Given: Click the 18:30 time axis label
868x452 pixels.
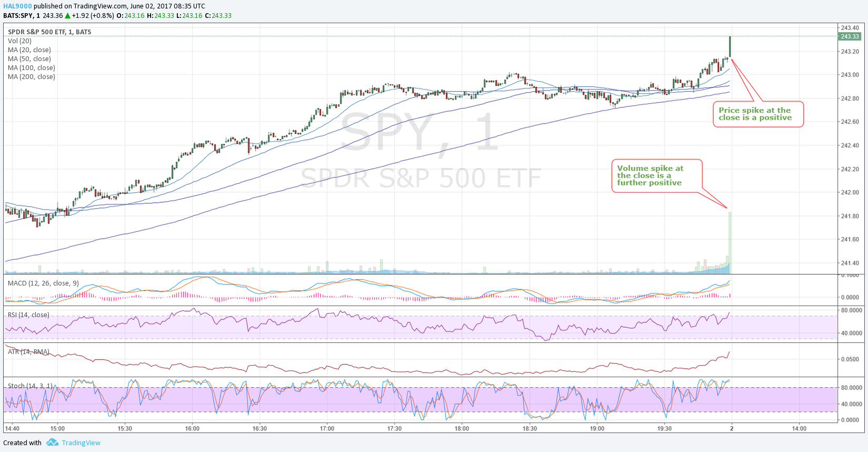Looking at the screenshot, I should point(530,428).
